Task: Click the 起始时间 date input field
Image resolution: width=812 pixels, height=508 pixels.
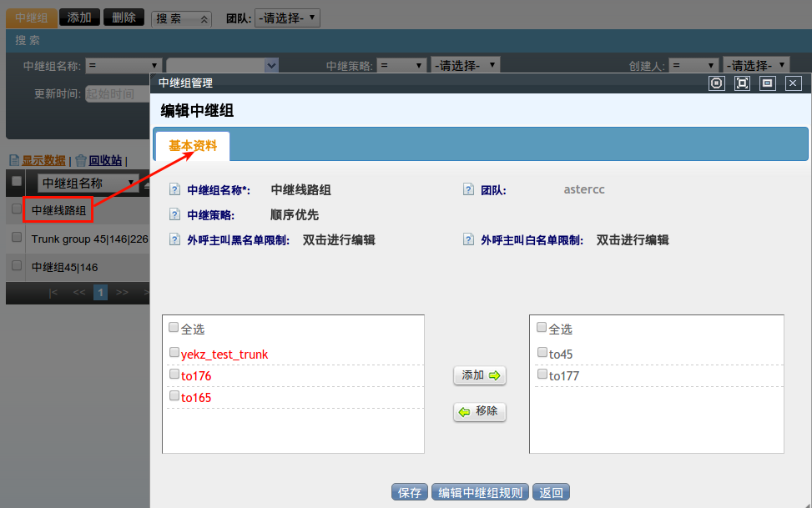Action: (x=117, y=93)
